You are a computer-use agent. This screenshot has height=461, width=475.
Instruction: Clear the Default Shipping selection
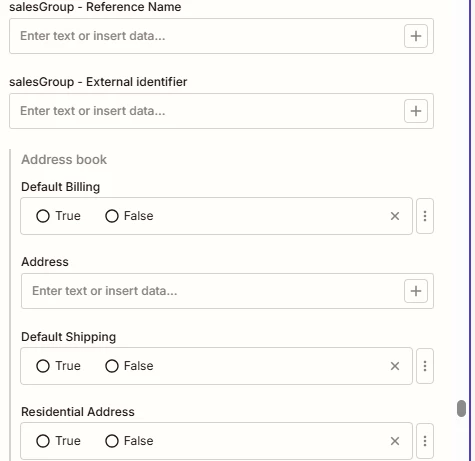[395, 366]
